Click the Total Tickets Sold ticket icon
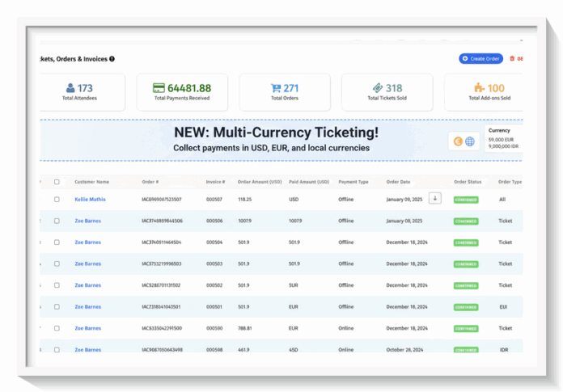Image resolution: width=563 pixels, height=392 pixels. pos(377,88)
